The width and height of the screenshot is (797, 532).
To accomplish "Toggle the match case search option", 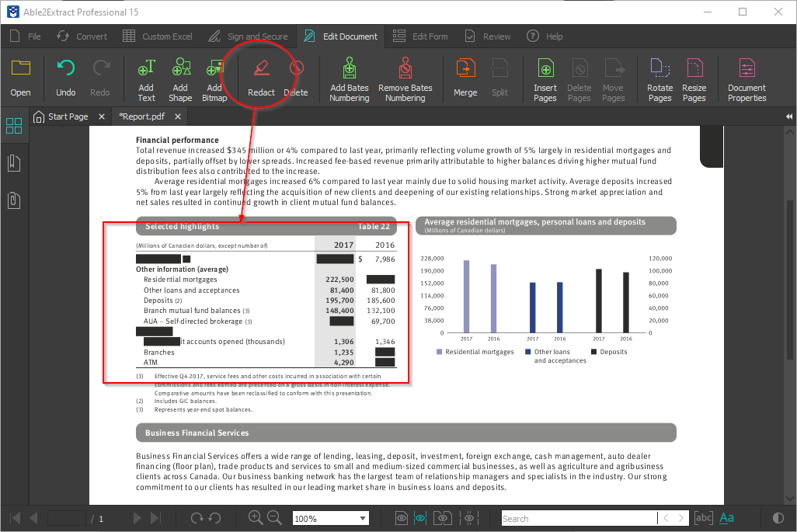I will (x=703, y=518).
